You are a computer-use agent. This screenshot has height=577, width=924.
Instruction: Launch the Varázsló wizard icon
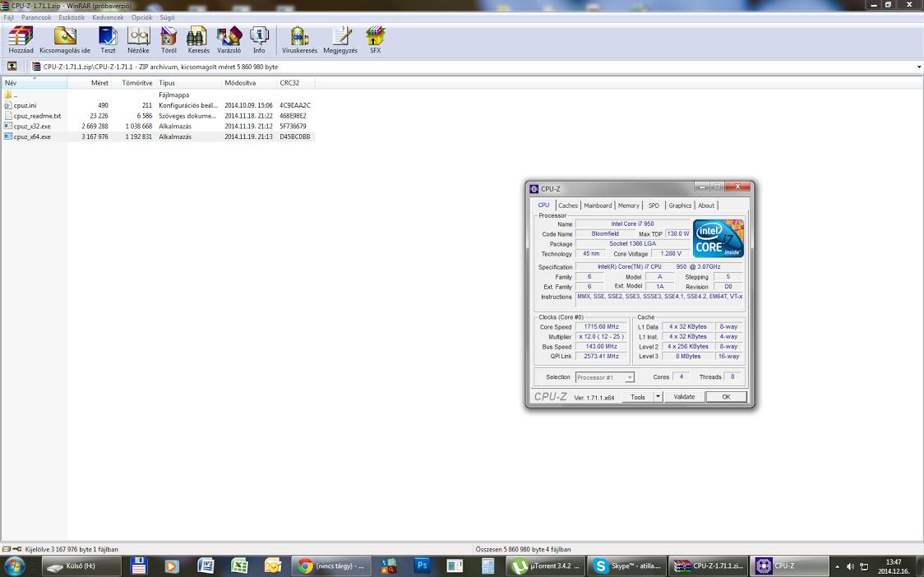(x=229, y=39)
